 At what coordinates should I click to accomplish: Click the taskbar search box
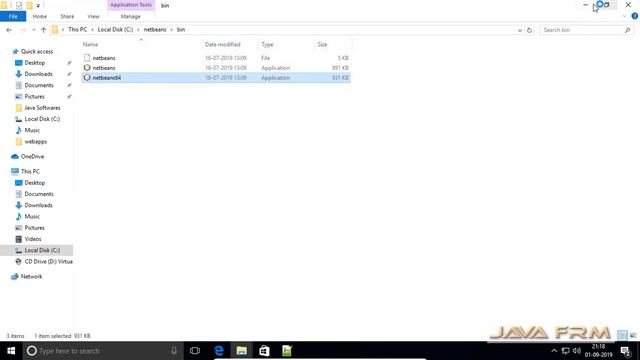point(104,351)
